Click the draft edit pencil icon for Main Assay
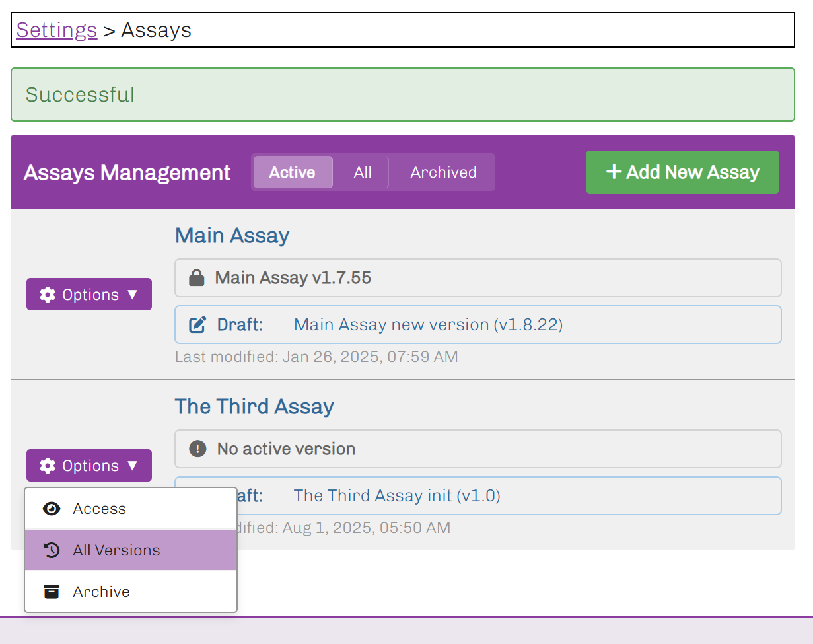Image resolution: width=813 pixels, height=644 pixels. click(x=197, y=325)
